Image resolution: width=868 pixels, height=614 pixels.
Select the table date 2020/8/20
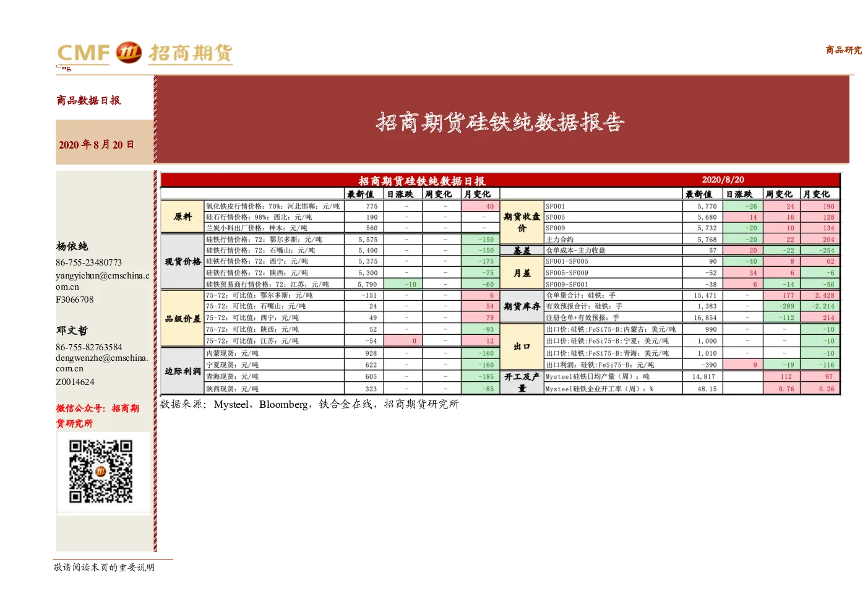click(723, 179)
